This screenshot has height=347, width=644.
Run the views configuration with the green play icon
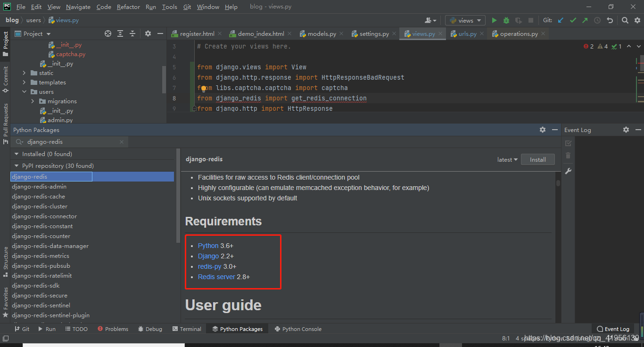click(494, 20)
